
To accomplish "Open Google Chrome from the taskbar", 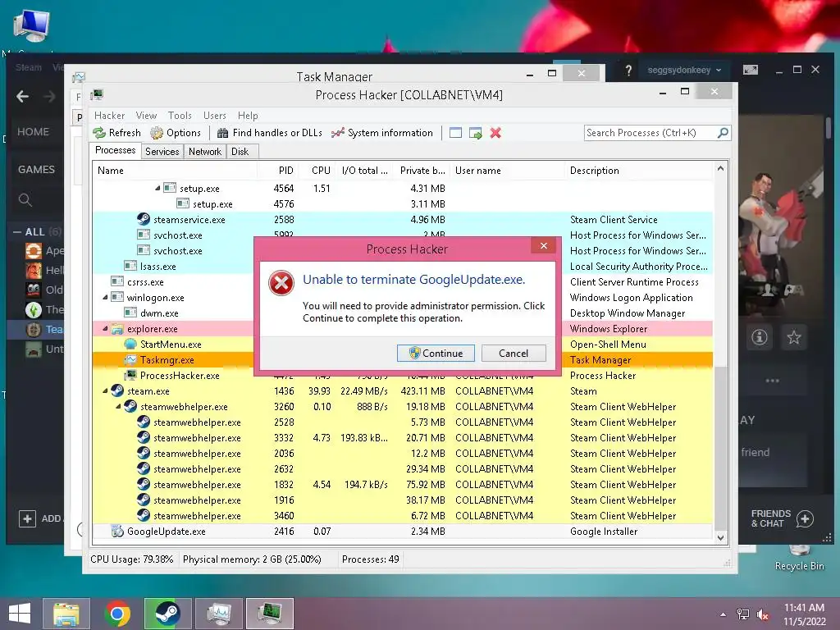I will click(117, 614).
